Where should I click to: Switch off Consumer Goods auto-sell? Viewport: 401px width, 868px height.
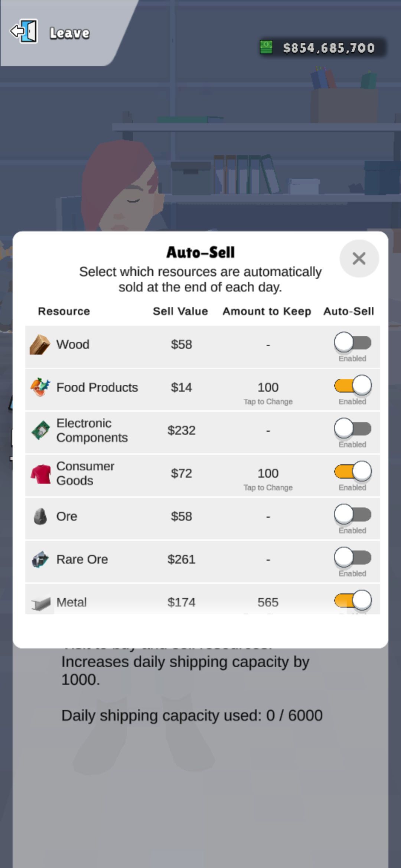[352, 471]
